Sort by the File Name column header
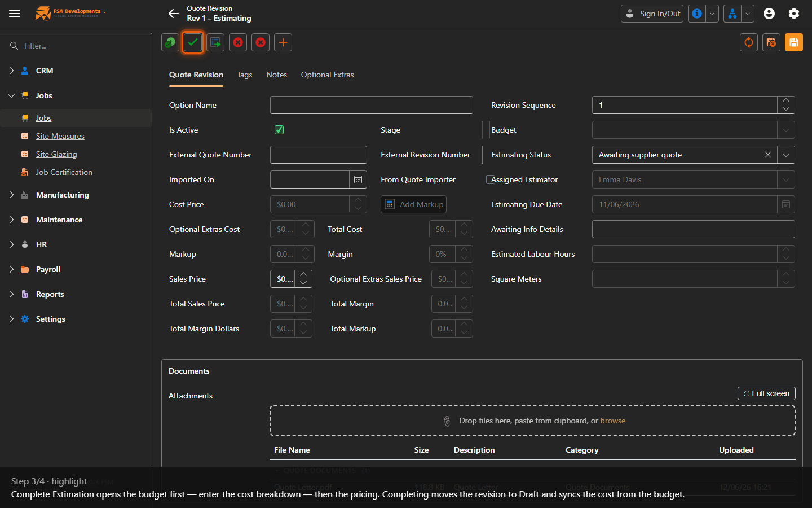The image size is (812, 508). (x=292, y=450)
